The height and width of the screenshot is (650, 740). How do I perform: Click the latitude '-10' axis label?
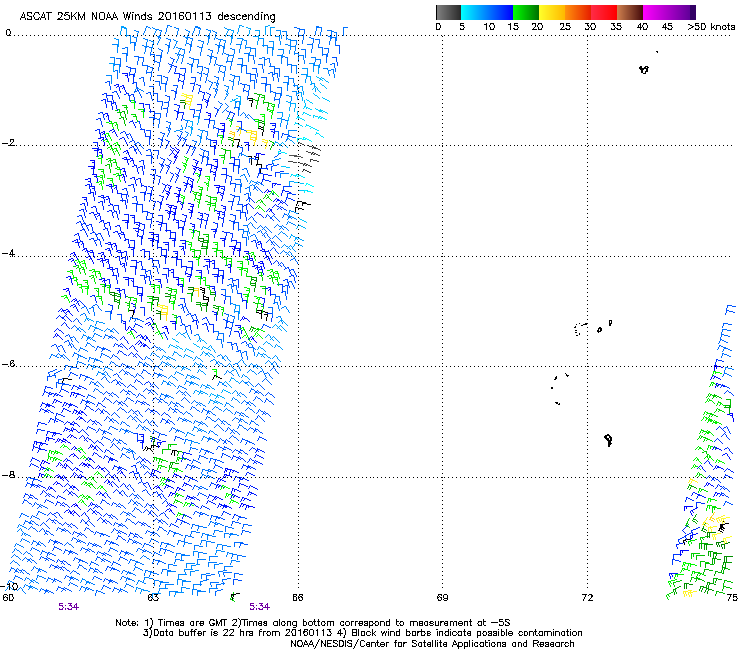9,586
